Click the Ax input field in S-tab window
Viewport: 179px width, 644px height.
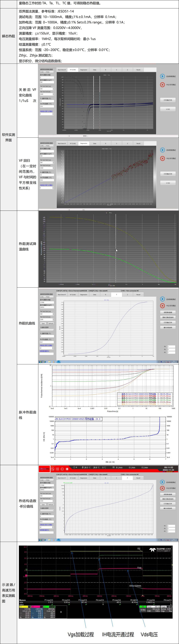point(171,346)
